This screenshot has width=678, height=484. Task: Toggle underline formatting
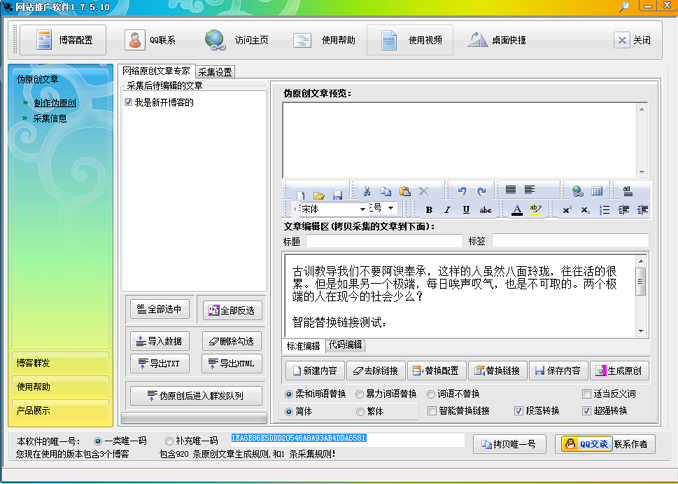coord(466,210)
